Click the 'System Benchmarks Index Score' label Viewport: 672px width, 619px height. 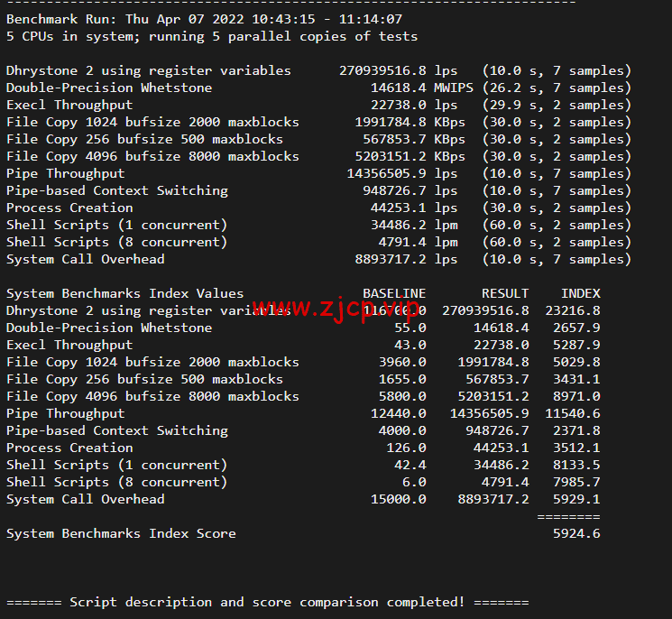(121, 533)
